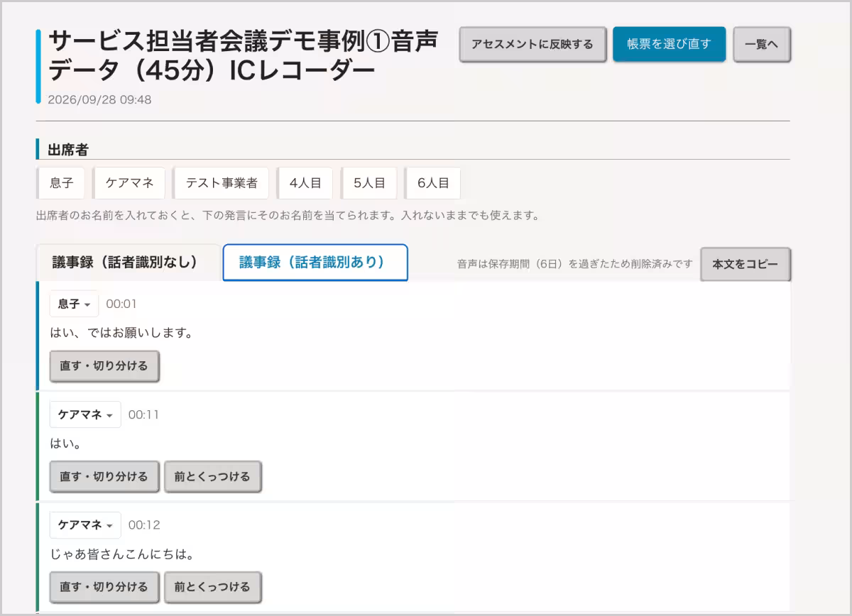Select the テスト事業者 attendee field
Screen dimensions: 852x616
(x=222, y=183)
